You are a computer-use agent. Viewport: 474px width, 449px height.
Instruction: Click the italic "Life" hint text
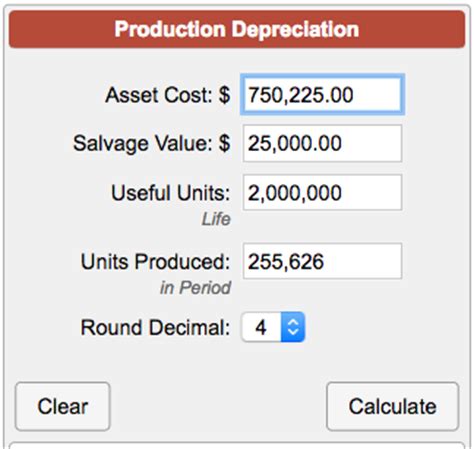[x=216, y=219]
